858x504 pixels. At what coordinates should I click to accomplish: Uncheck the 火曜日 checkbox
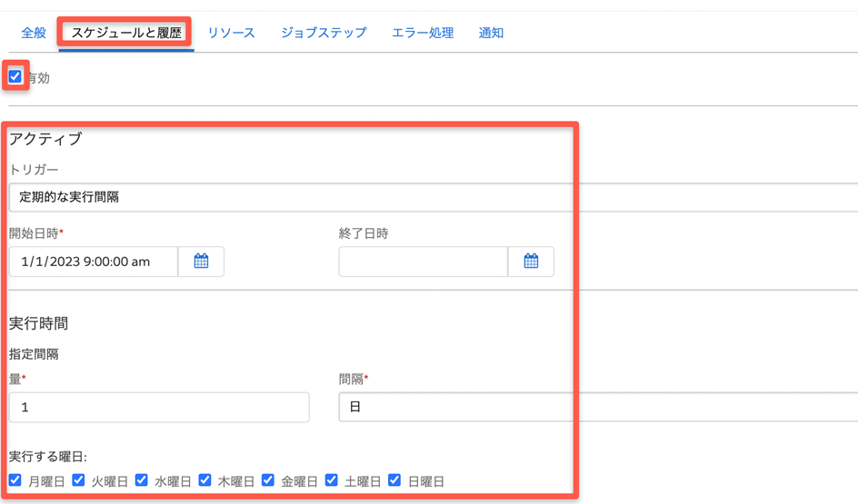(x=78, y=480)
